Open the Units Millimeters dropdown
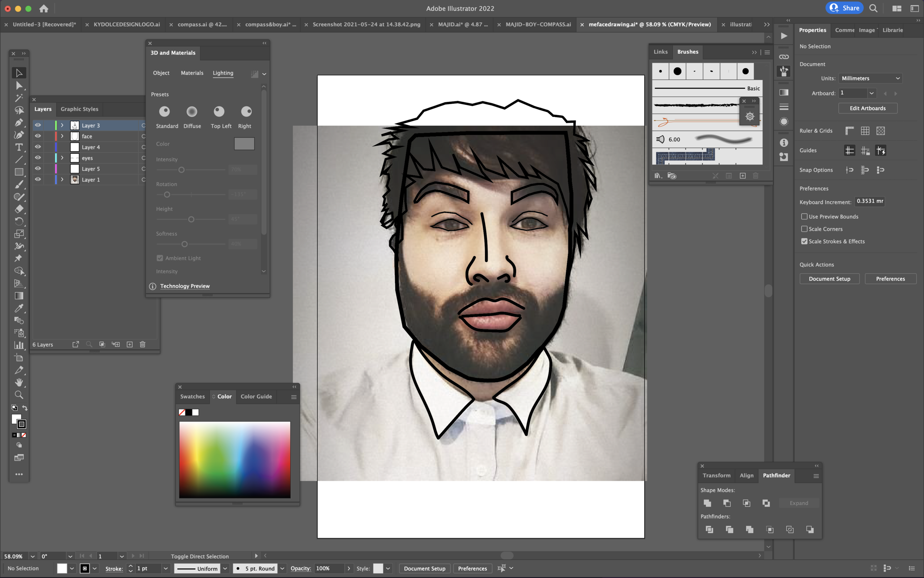Image resolution: width=924 pixels, height=578 pixels. coord(870,78)
